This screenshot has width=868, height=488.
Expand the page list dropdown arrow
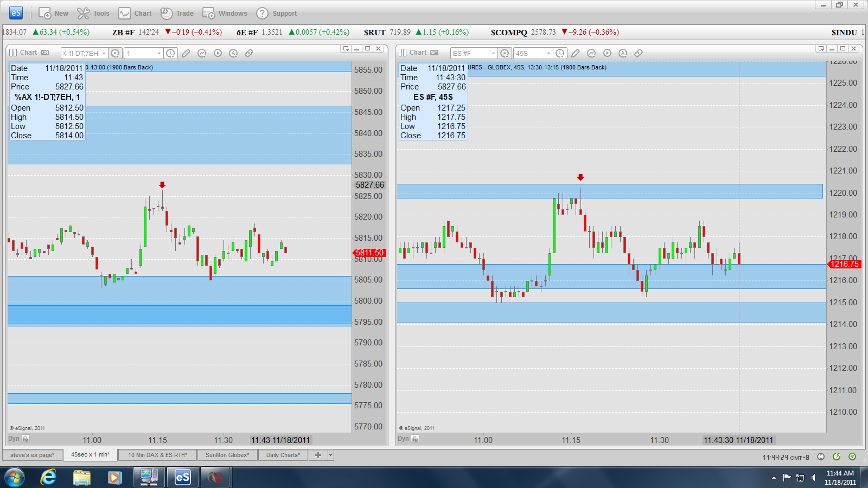[330, 455]
